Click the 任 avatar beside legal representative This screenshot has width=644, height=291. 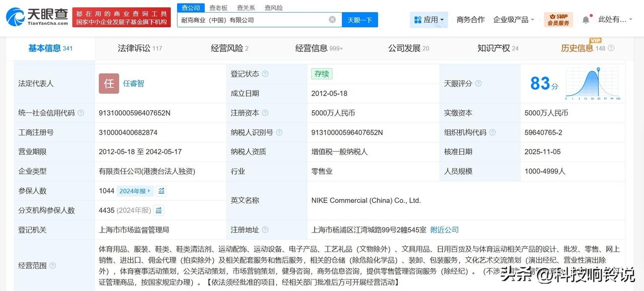point(108,84)
